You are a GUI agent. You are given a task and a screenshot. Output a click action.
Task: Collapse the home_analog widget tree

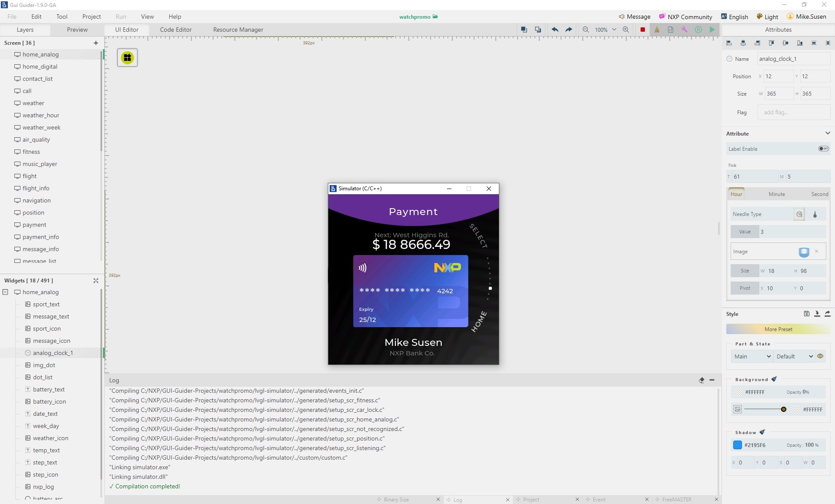click(x=5, y=292)
